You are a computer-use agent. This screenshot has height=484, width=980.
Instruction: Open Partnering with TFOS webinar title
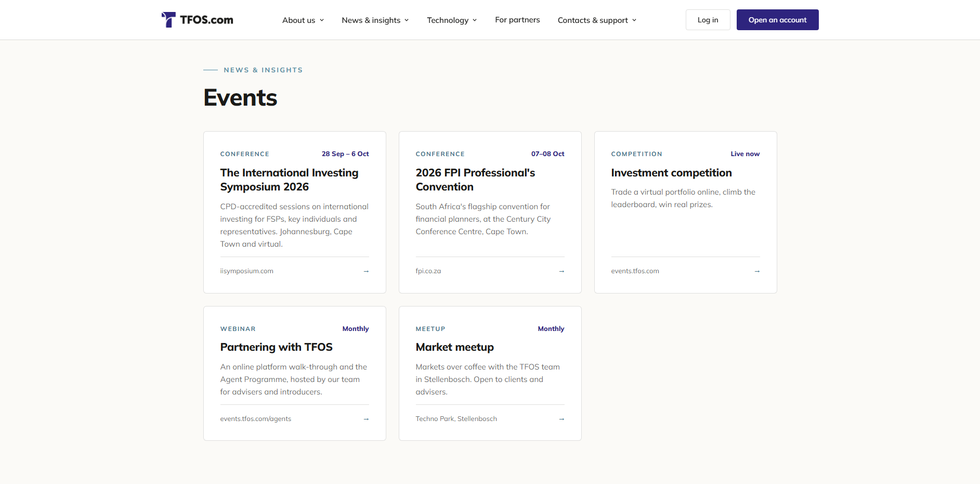coord(276,347)
